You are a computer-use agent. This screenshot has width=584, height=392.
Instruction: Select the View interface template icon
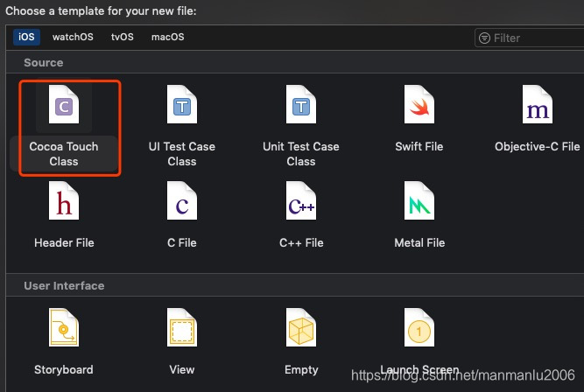[x=182, y=327]
